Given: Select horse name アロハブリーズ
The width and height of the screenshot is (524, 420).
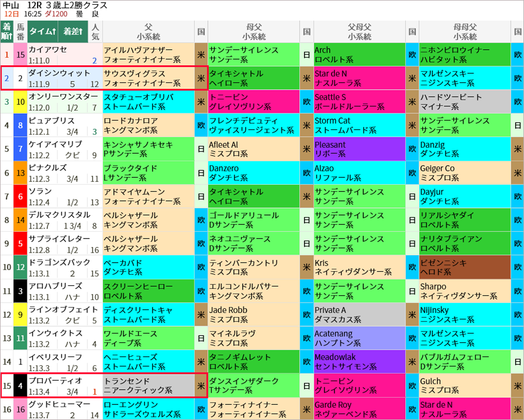Looking at the screenshot, I should point(56,286).
